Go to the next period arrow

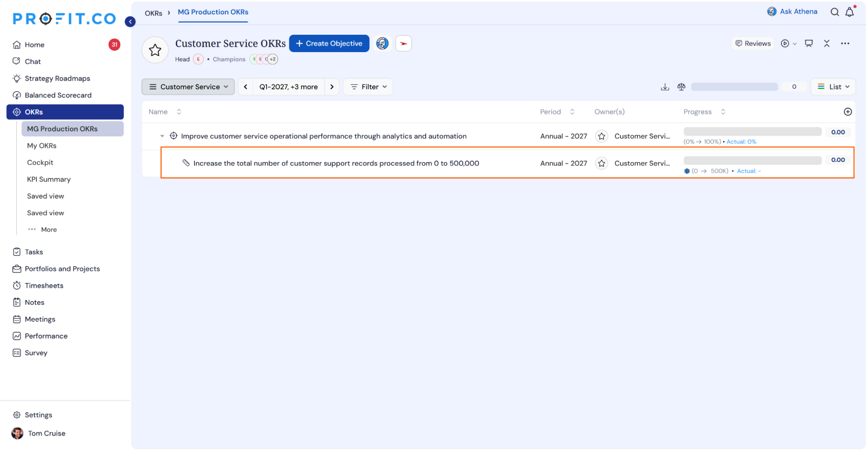pyautogui.click(x=332, y=87)
